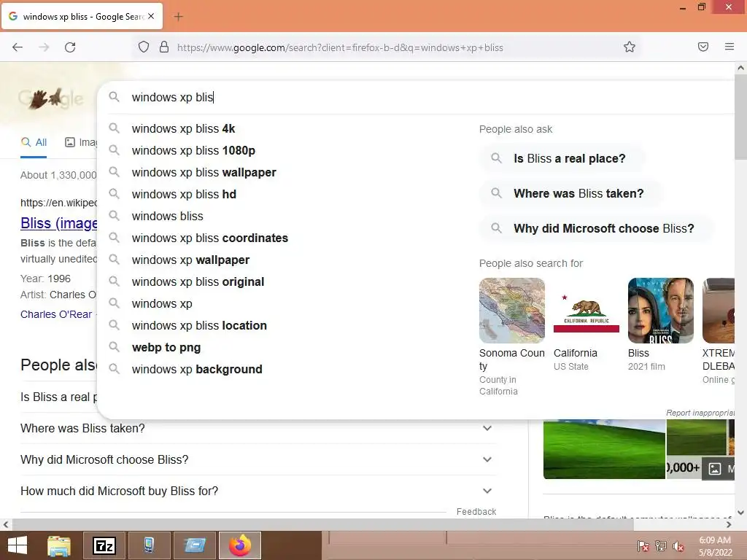
Task: Bookmark this page with the star icon
Action: 630,47
